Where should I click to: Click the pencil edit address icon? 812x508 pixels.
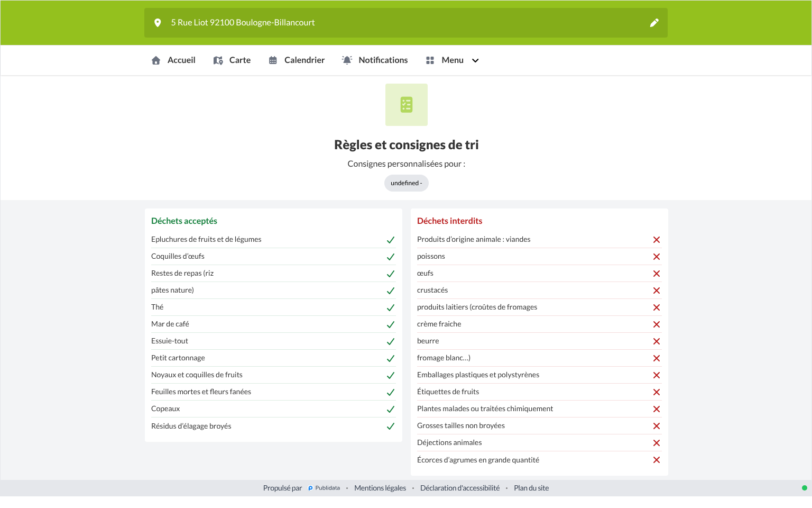654,23
